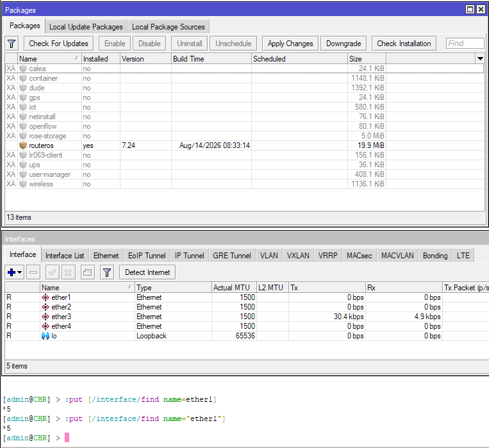489x448 pixels.
Task: Click the disable cross icon in Interfaces
Action: point(69,272)
